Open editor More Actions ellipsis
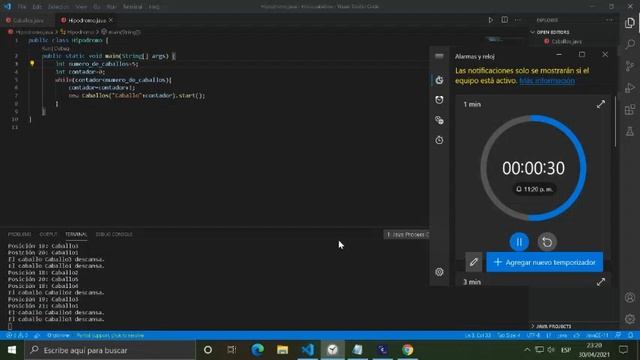The height and width of the screenshot is (360, 640). pyautogui.click(x=518, y=20)
